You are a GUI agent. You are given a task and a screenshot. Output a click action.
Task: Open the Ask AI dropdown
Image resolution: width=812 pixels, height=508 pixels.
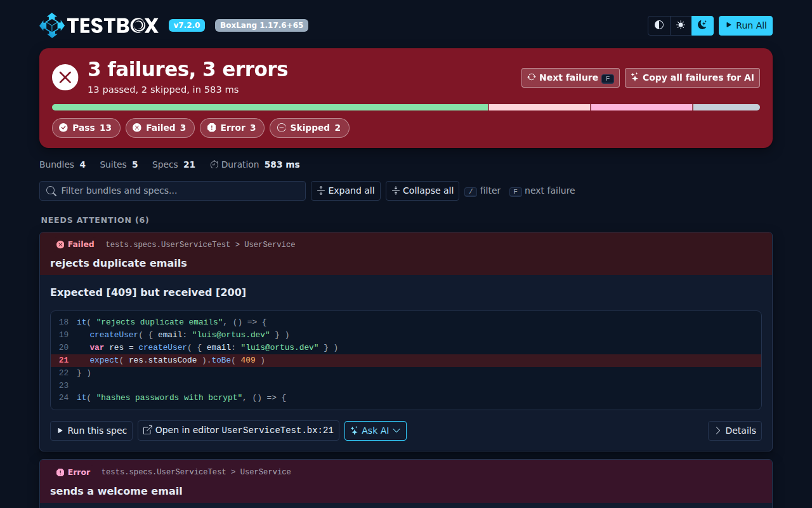coord(376,431)
